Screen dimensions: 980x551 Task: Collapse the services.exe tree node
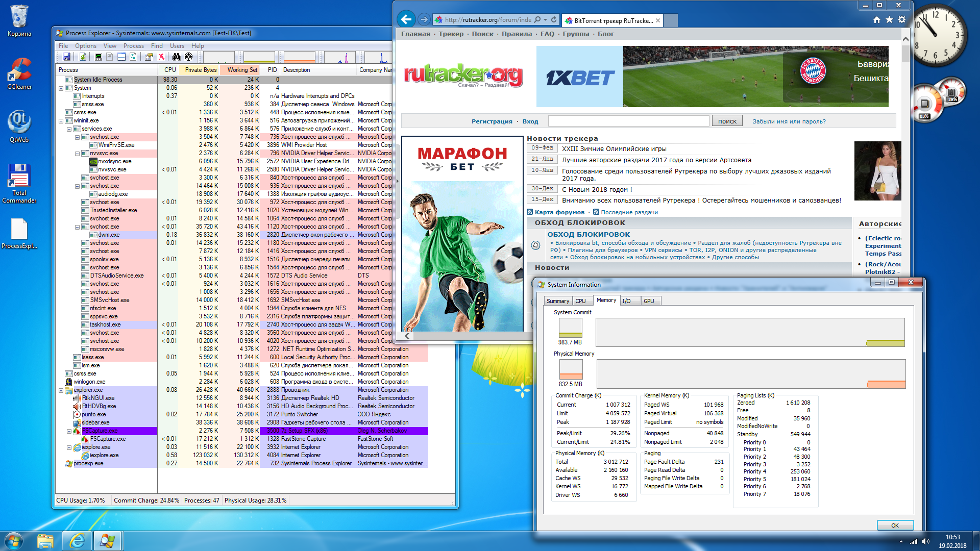pyautogui.click(x=69, y=129)
